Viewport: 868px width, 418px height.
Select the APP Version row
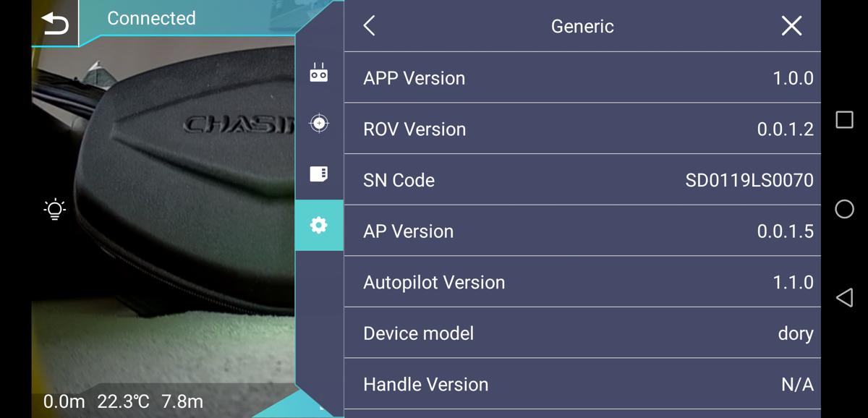point(582,77)
